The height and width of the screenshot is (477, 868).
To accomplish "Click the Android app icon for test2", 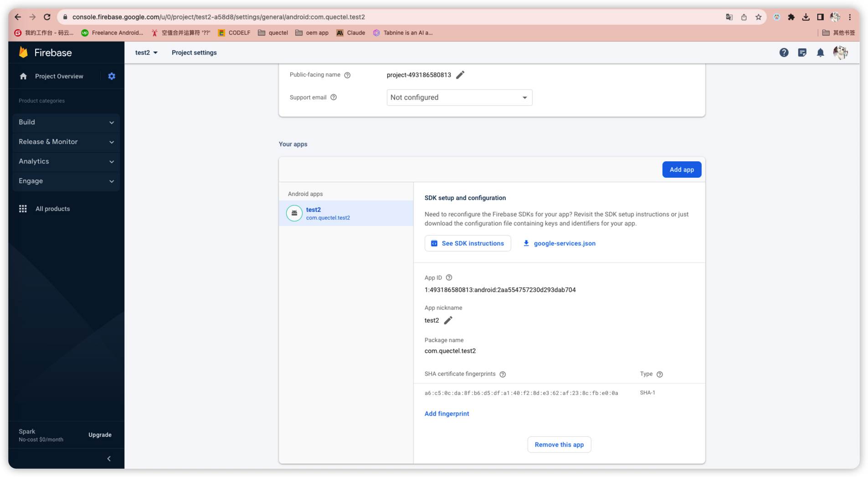I will [x=294, y=213].
